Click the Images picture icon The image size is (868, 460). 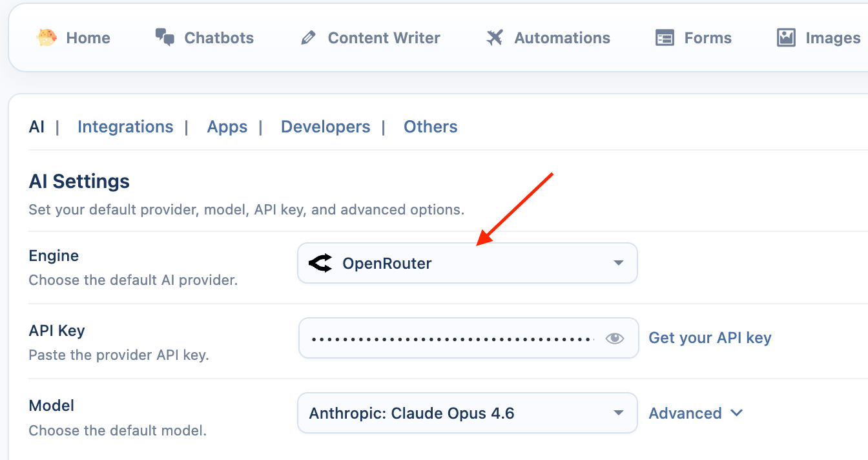[786, 38]
